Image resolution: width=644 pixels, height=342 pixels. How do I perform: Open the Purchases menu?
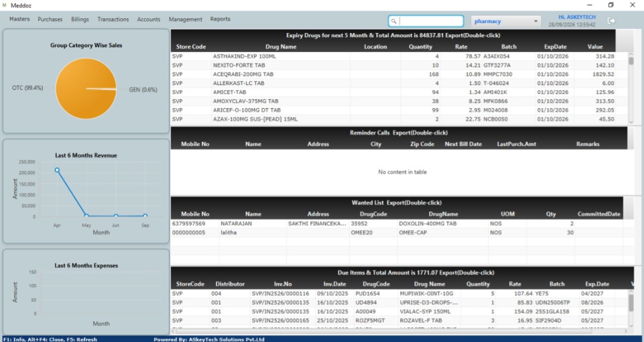click(x=50, y=19)
